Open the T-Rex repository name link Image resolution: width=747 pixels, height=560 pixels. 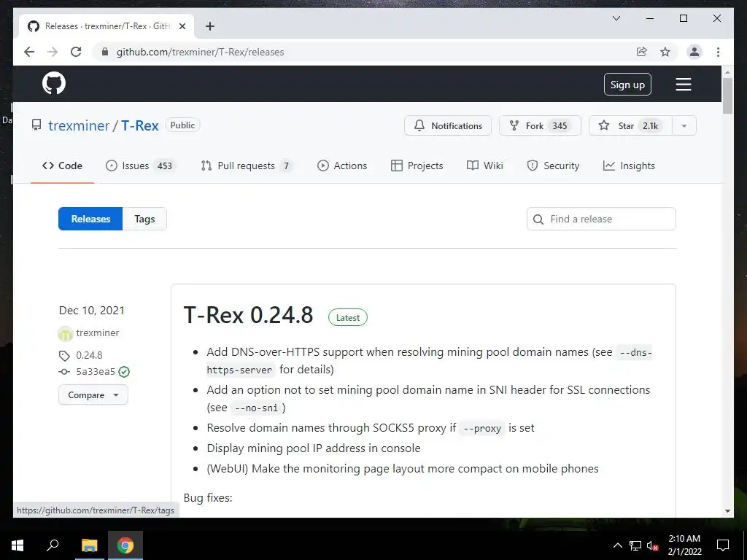pos(139,125)
